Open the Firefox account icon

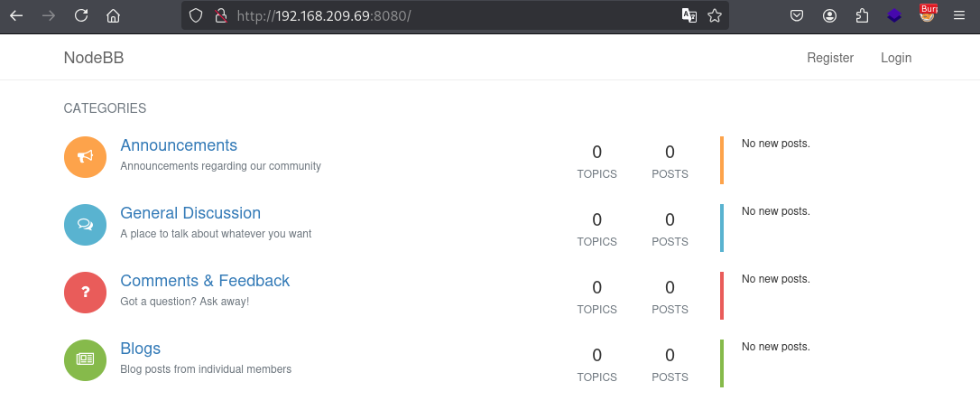click(829, 15)
